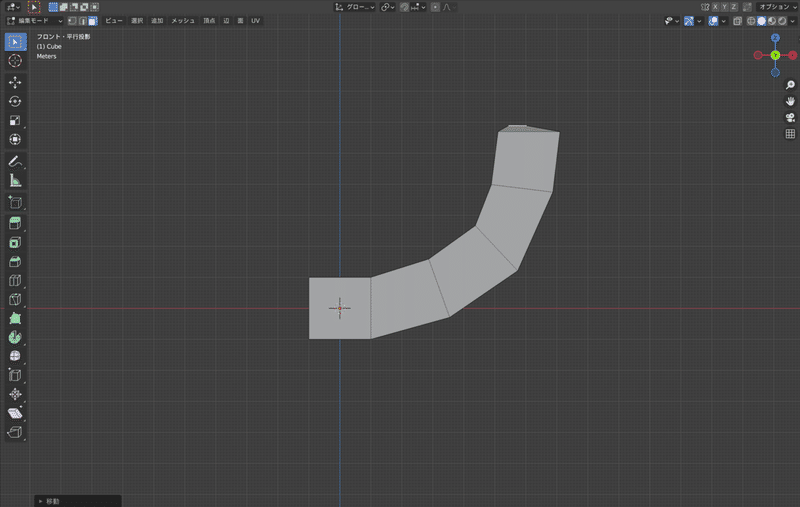Open the 追加 menu
800x507 pixels.
(x=157, y=21)
